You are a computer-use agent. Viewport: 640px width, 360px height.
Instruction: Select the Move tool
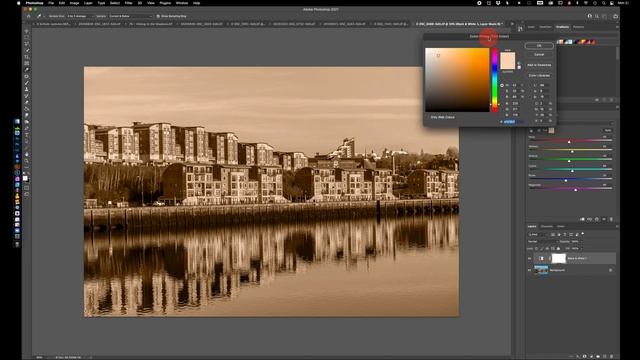click(x=27, y=31)
